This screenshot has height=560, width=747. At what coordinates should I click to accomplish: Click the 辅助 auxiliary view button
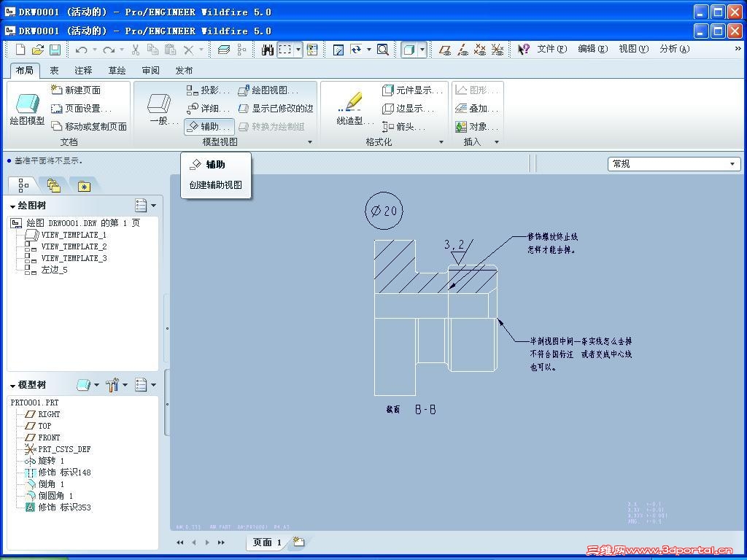[x=209, y=127]
